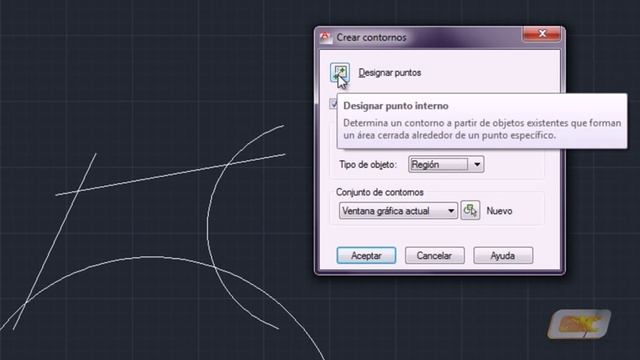Click the Tipo de objeto label
The width and height of the screenshot is (640, 360).
(368, 165)
